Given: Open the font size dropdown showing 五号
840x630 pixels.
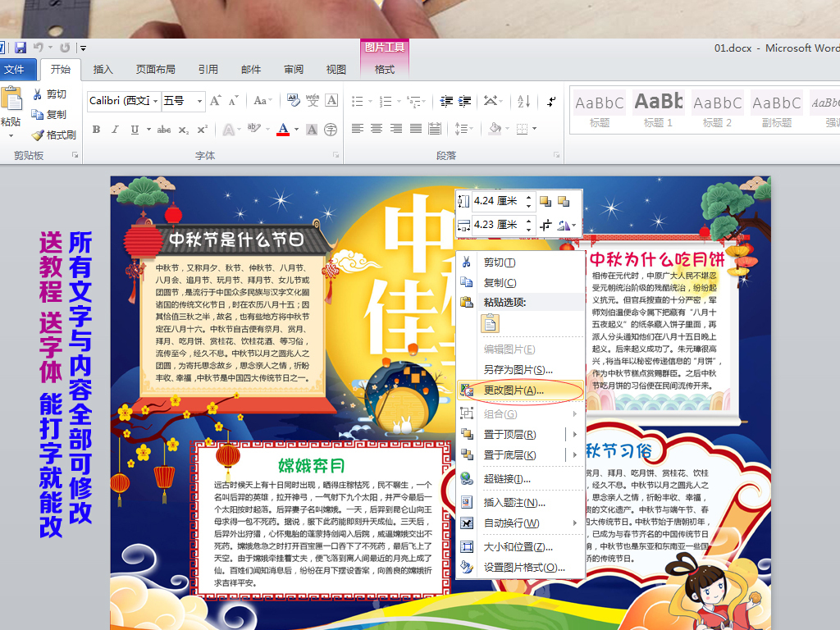Looking at the screenshot, I should (x=198, y=101).
